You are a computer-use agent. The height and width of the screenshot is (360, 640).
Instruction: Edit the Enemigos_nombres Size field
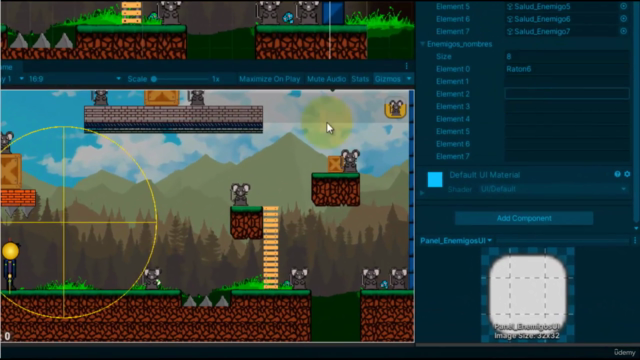pos(567,56)
